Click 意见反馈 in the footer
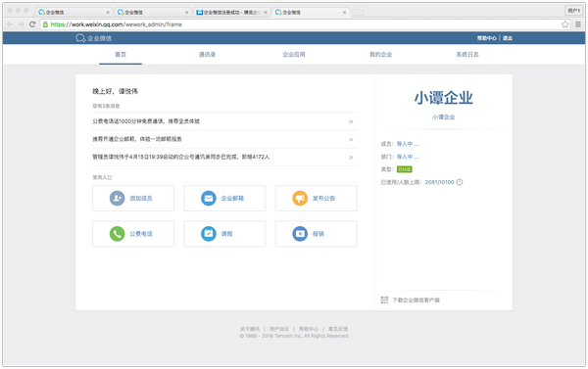The width and height of the screenshot is (588, 369). [x=338, y=329]
